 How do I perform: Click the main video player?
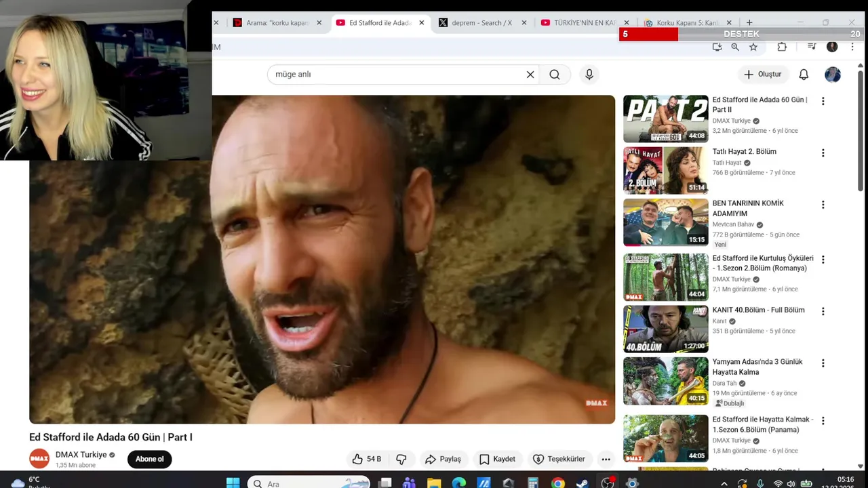[x=322, y=260]
